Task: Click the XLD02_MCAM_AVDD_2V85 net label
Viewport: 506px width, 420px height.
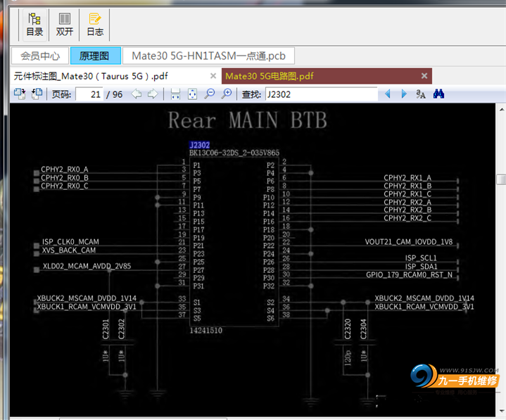Action: 87,266
